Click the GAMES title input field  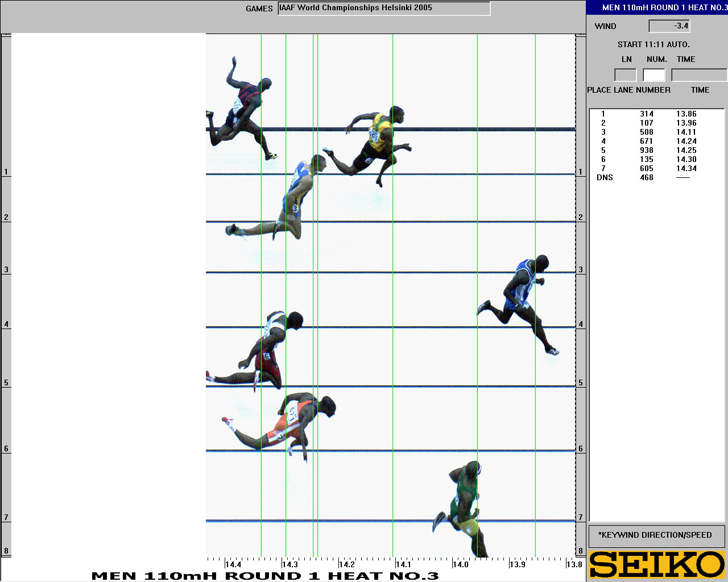click(x=384, y=9)
